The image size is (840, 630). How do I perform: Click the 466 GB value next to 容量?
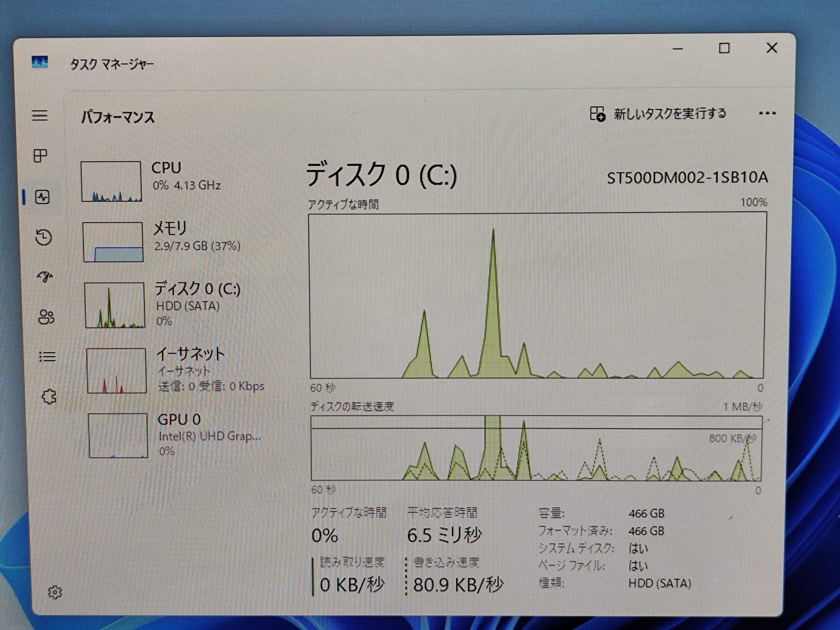pyautogui.click(x=646, y=514)
